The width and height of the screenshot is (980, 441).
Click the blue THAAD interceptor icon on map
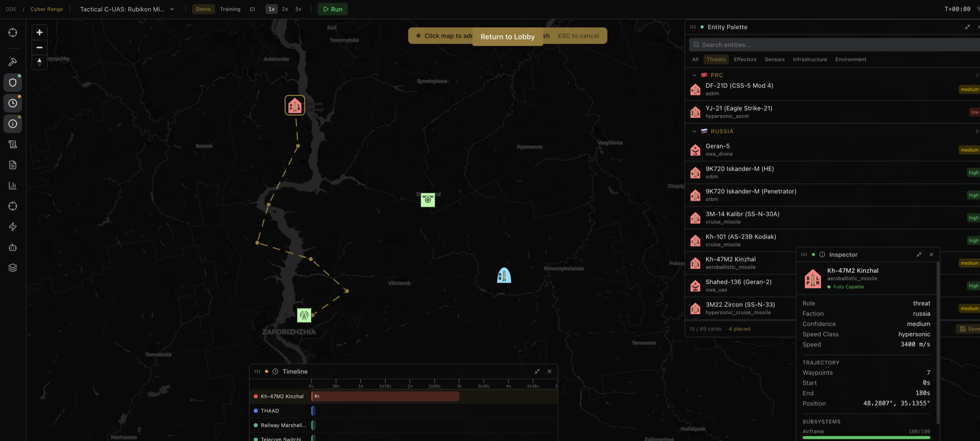pyautogui.click(x=504, y=276)
